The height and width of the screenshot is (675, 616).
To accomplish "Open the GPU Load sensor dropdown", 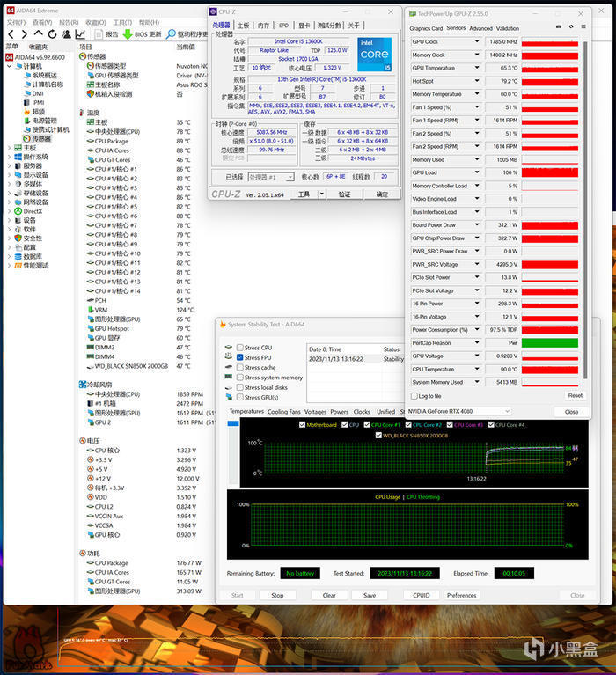I will (477, 172).
